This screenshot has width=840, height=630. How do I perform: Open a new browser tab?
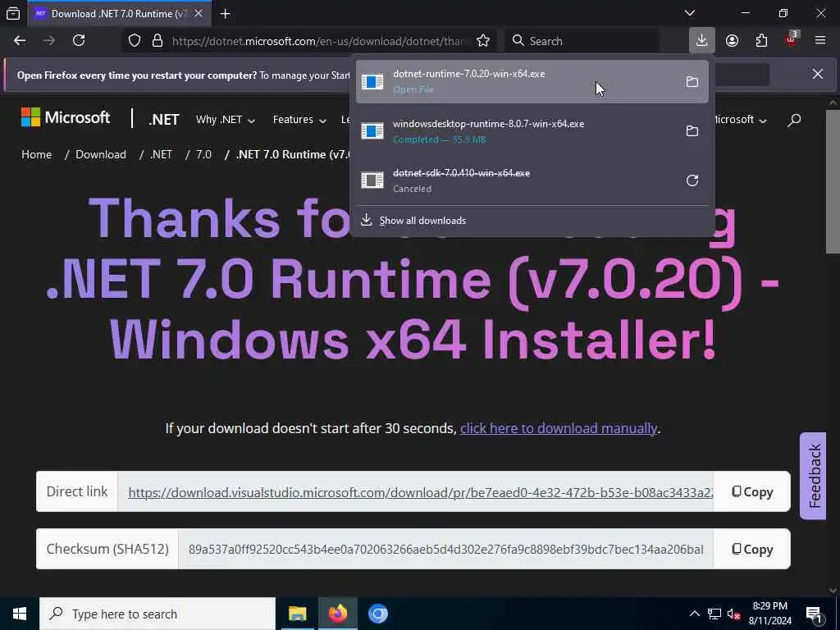[226, 14]
